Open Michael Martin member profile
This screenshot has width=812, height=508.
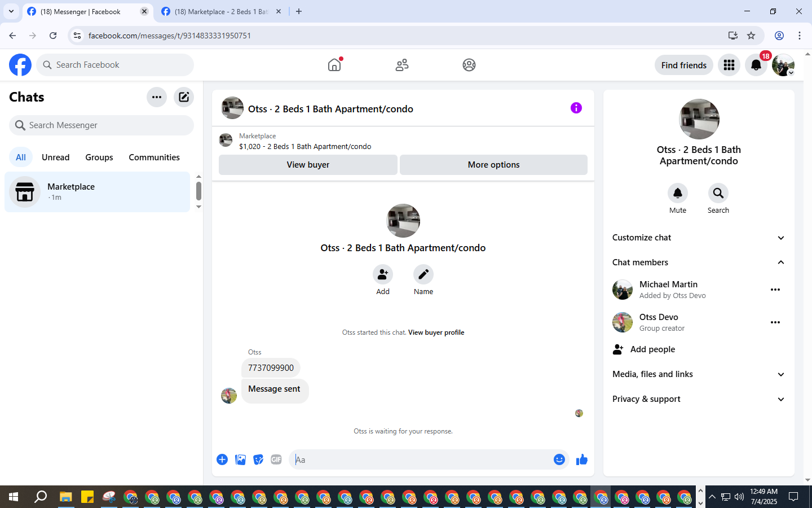669,284
